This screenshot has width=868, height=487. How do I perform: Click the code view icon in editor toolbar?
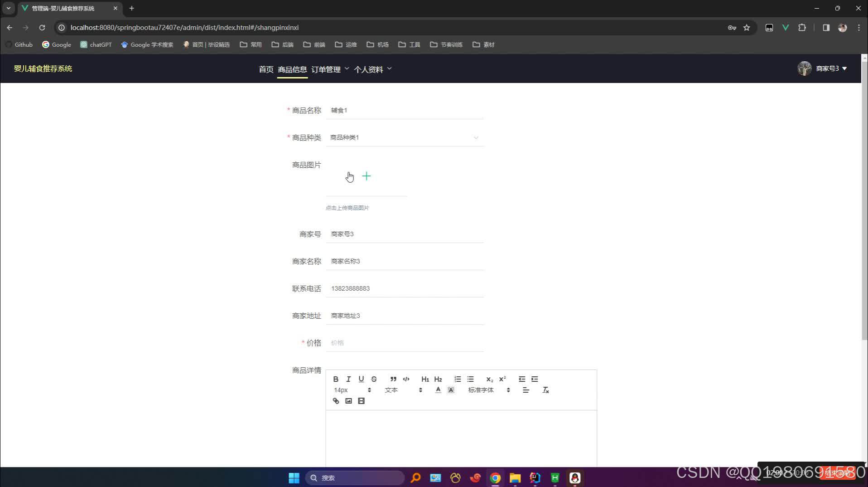point(405,379)
